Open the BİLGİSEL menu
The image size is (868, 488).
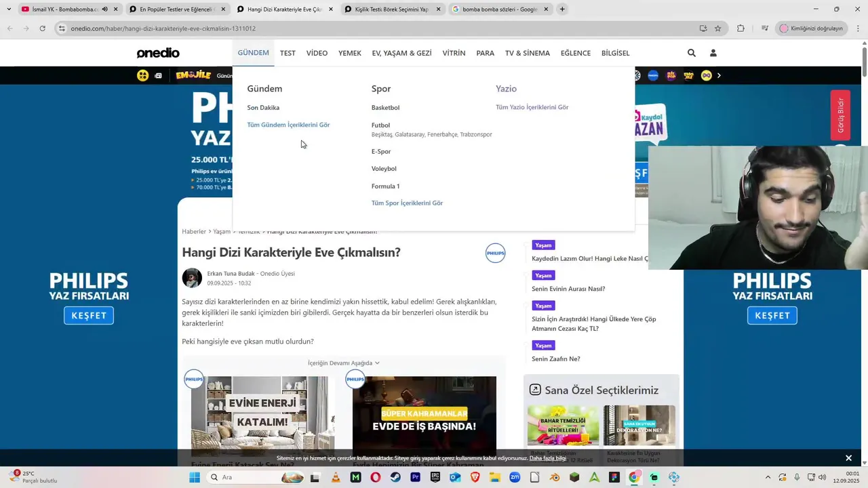pyautogui.click(x=615, y=53)
